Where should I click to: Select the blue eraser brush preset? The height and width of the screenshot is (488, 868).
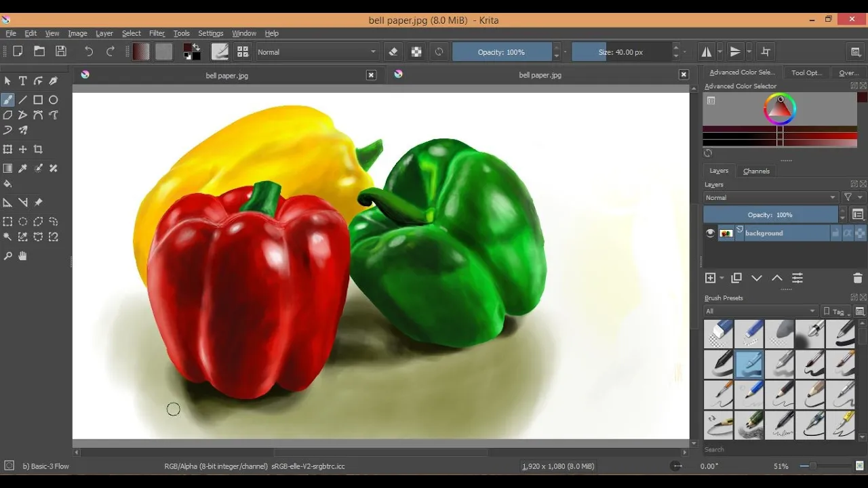tap(719, 333)
